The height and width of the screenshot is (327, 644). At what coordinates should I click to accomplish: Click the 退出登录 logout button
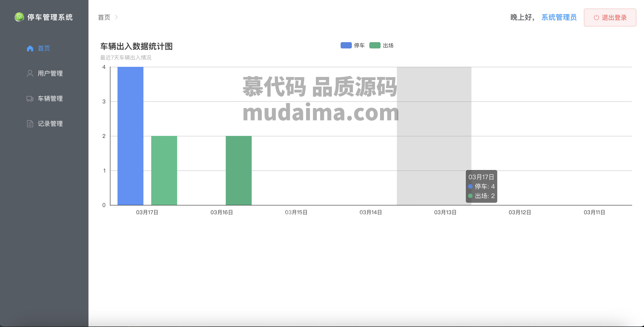pyautogui.click(x=610, y=17)
